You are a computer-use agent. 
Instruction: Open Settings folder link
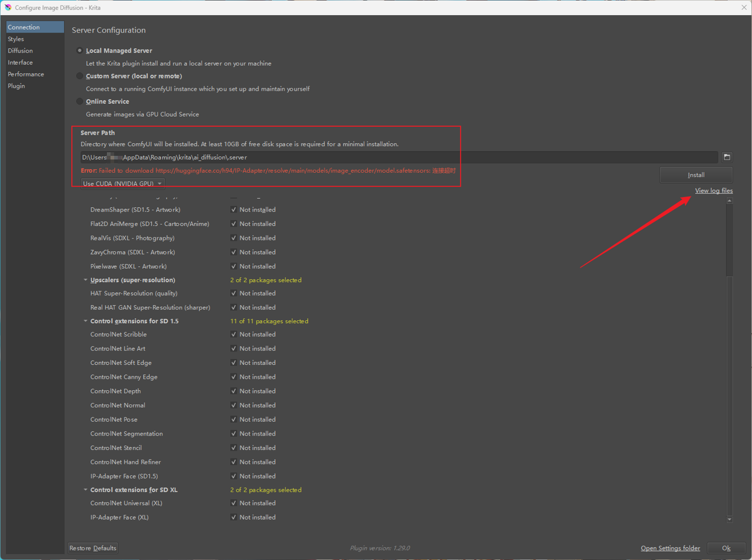coord(670,549)
